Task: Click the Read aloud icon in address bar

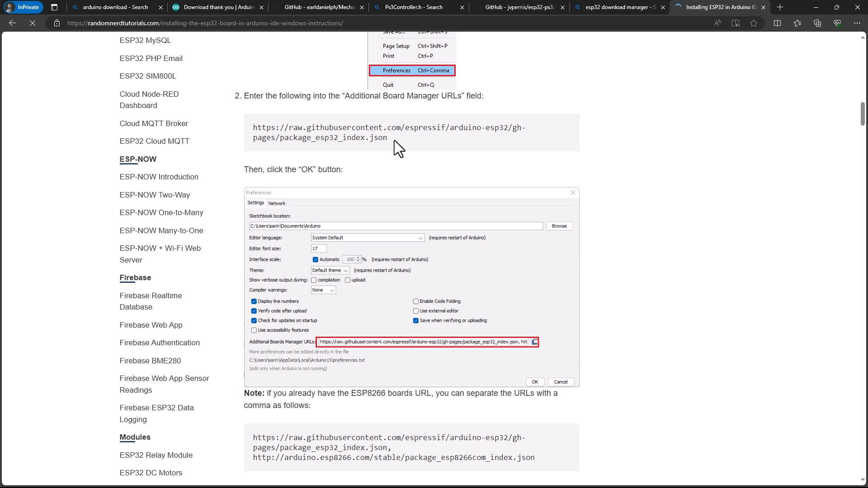Action: [x=717, y=23]
